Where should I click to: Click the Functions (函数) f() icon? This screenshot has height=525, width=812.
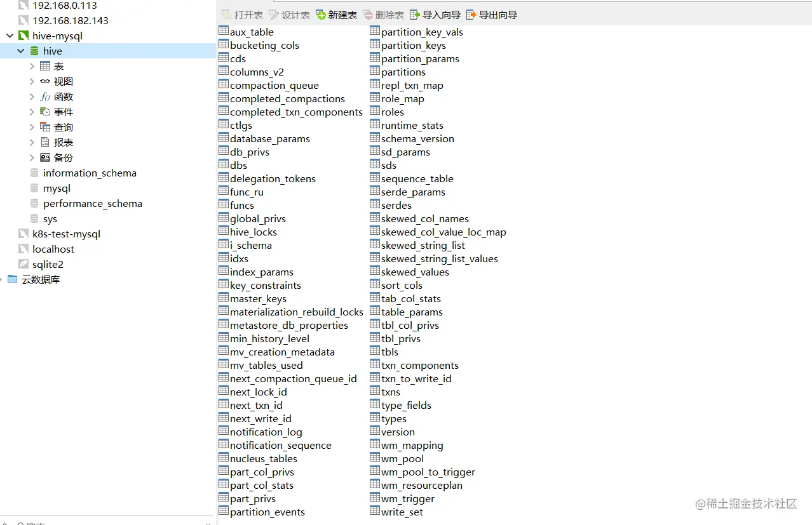click(45, 96)
